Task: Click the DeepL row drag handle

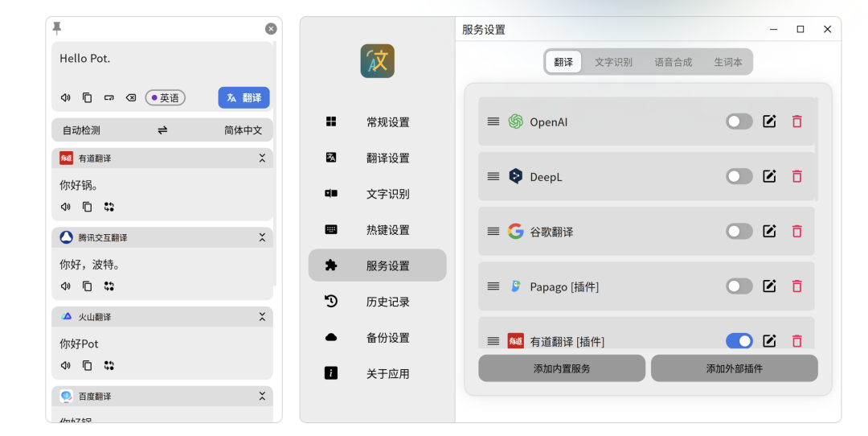Action: pos(493,176)
